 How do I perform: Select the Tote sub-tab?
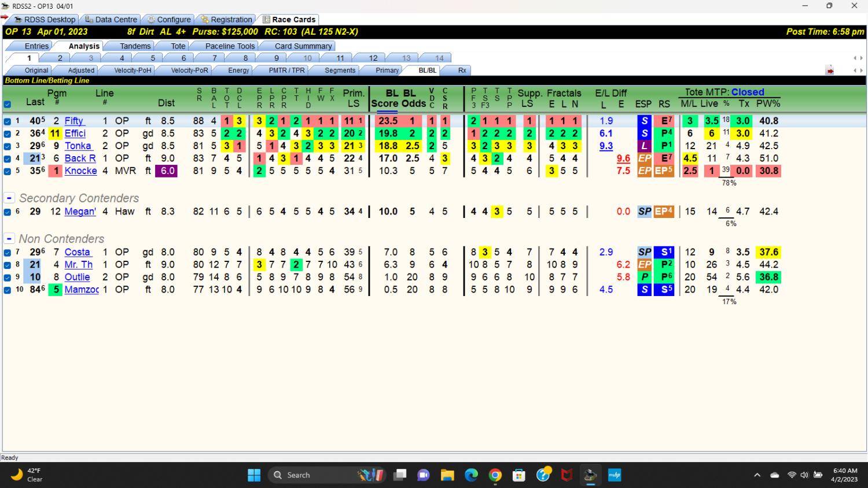tap(178, 46)
